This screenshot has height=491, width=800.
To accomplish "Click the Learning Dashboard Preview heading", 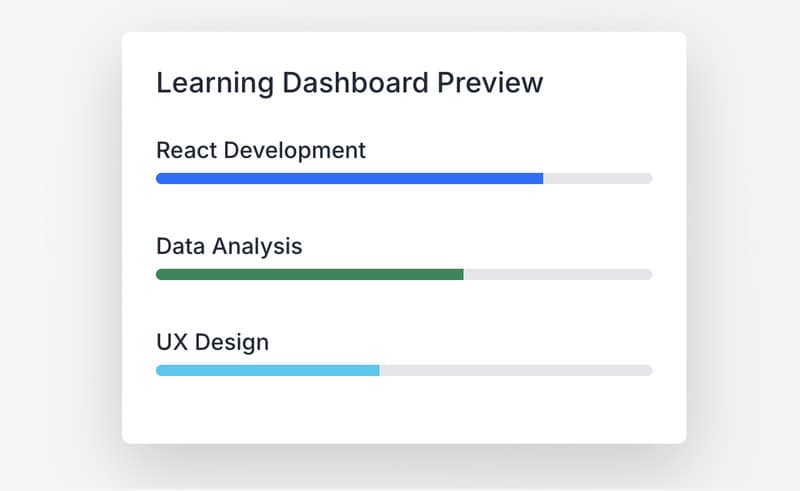I will (x=349, y=83).
